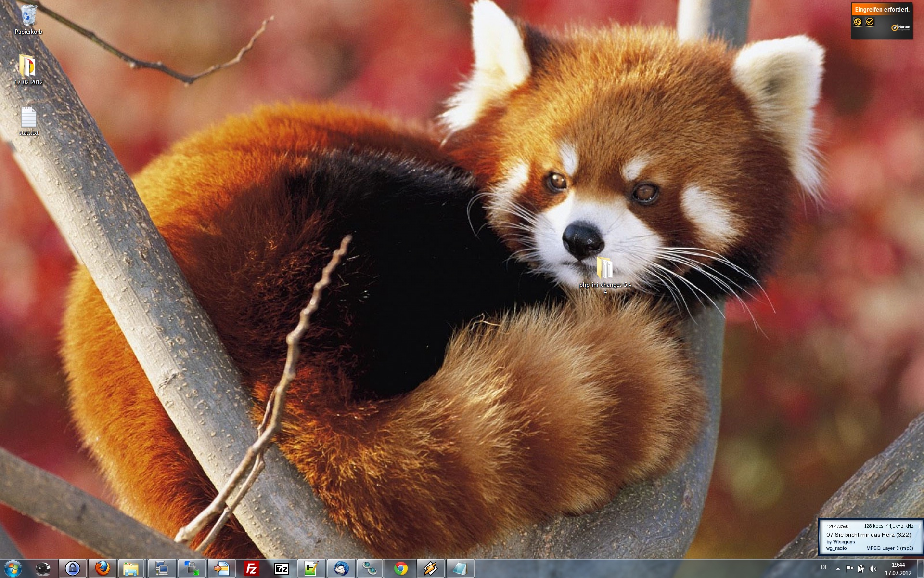Select the stats.txt file icon

coord(28,118)
